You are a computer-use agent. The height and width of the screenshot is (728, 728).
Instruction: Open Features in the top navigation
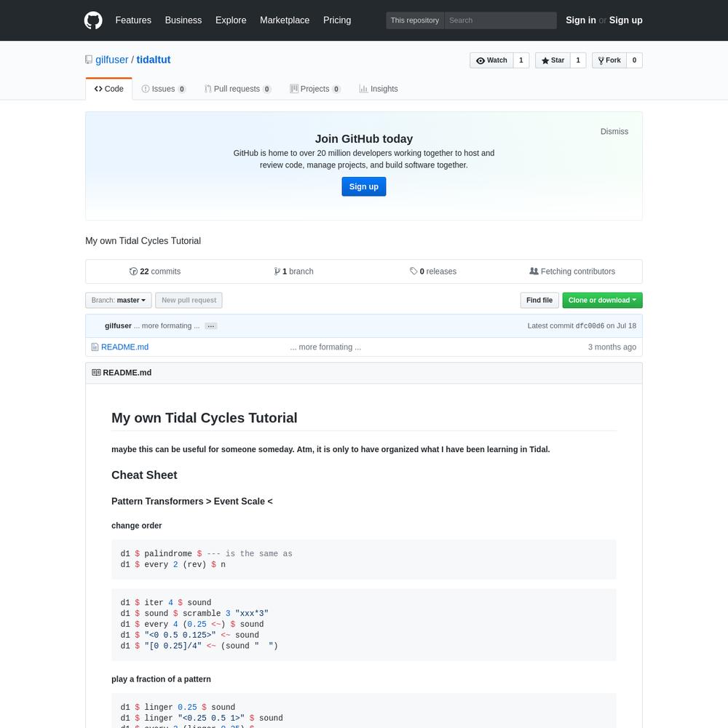click(x=133, y=20)
